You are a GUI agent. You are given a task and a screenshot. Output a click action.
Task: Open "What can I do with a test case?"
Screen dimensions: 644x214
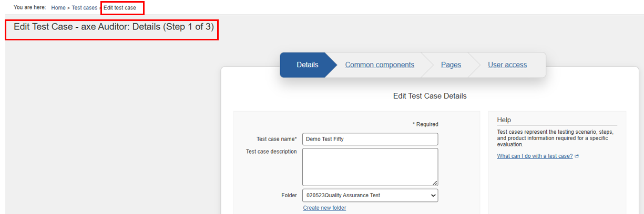(x=535, y=156)
